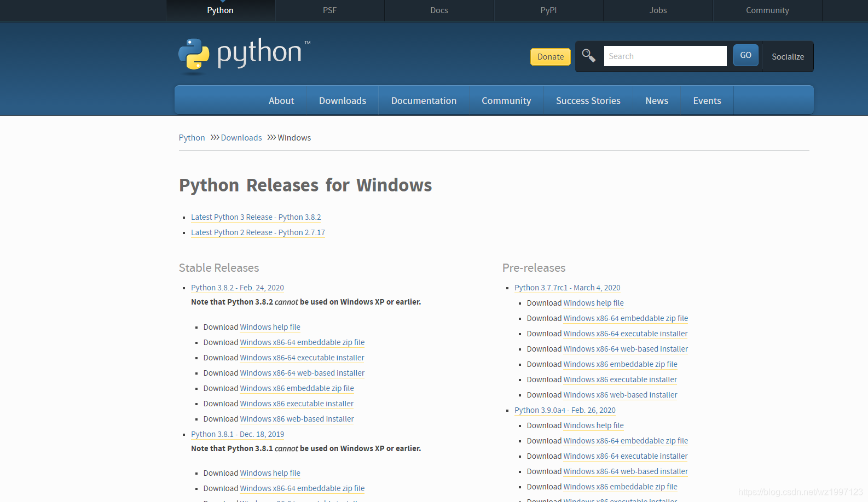Select the PSF top tab
The width and height of the screenshot is (868, 502).
329,10
